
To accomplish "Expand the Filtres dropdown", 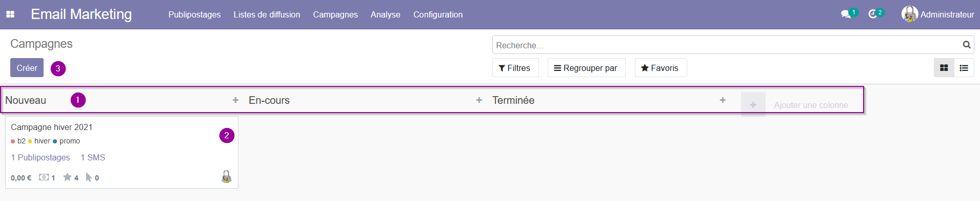I will (515, 68).
